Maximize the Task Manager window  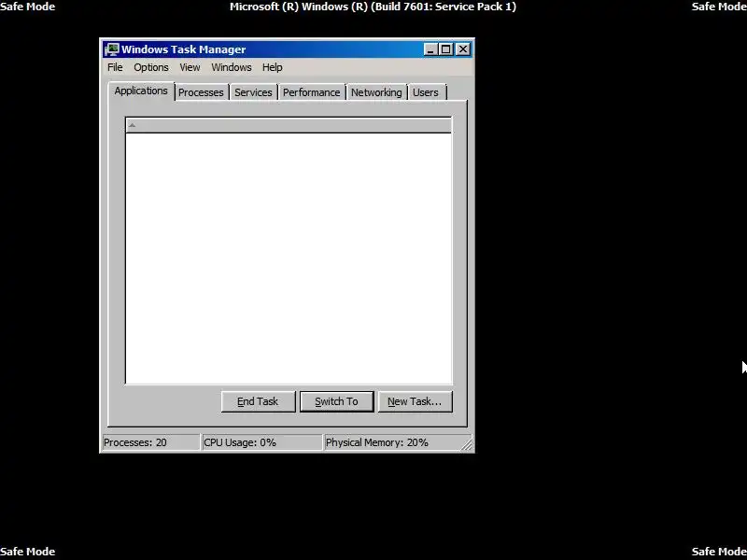tap(445, 49)
